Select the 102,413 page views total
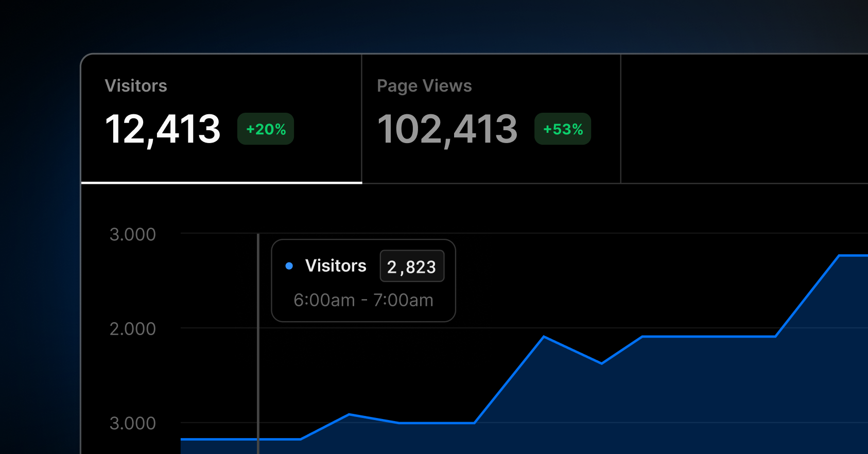The width and height of the screenshot is (868, 454). point(447,129)
